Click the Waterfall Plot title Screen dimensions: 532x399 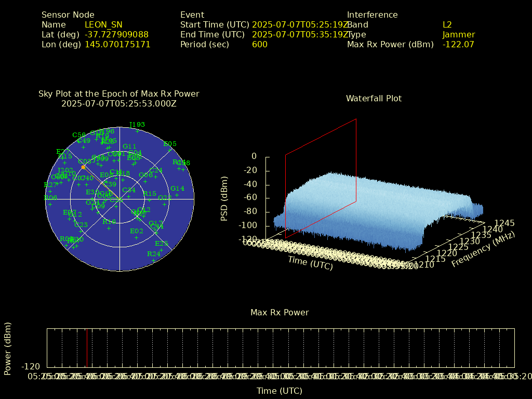(x=374, y=99)
